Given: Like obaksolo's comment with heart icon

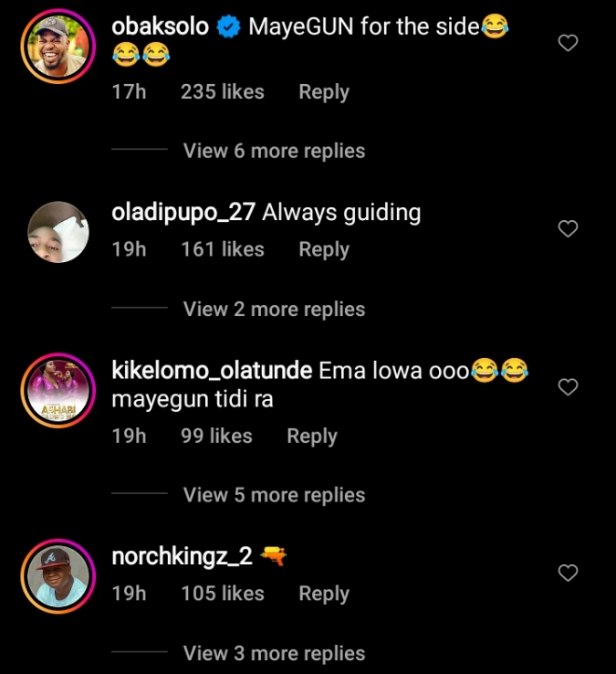Looking at the screenshot, I should [568, 43].
